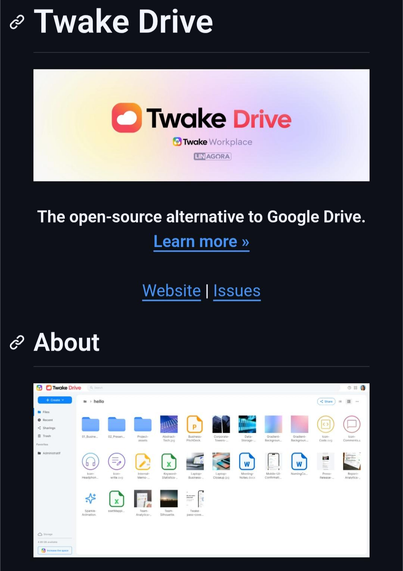The image size is (403, 571).
Task: Click the About heading text
Action: [x=66, y=342]
